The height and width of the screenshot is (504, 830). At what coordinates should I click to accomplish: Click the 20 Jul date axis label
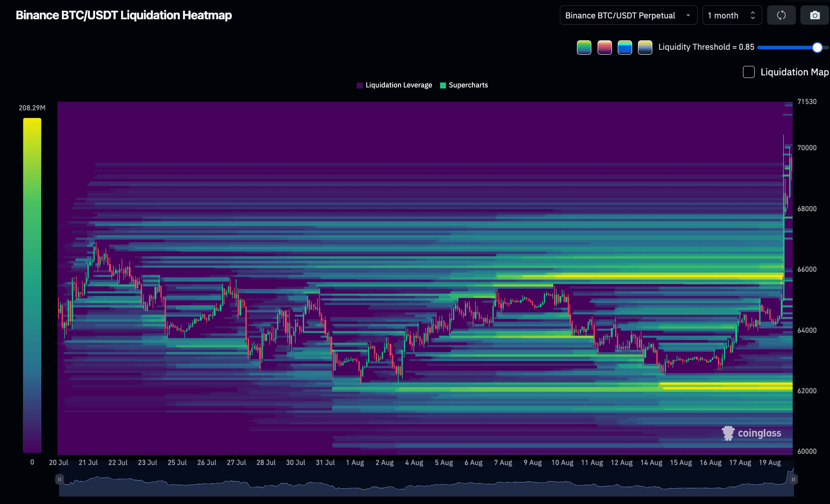(x=59, y=463)
